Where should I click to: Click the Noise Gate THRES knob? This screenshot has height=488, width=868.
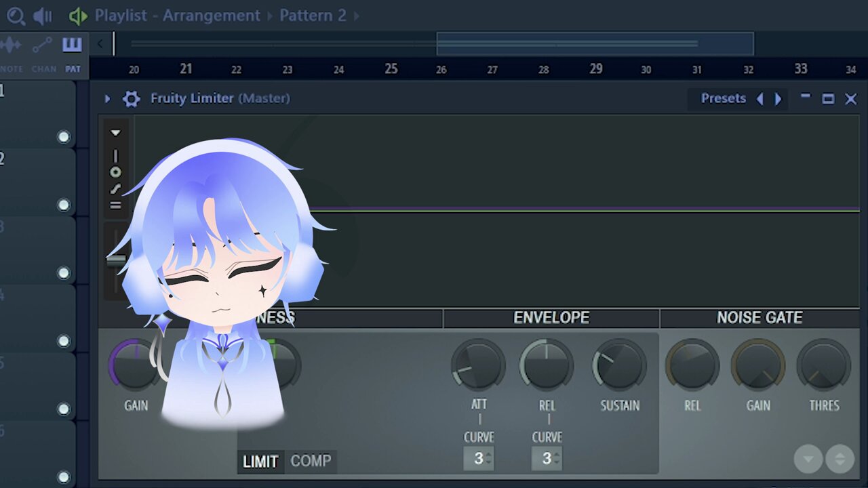[x=824, y=365]
